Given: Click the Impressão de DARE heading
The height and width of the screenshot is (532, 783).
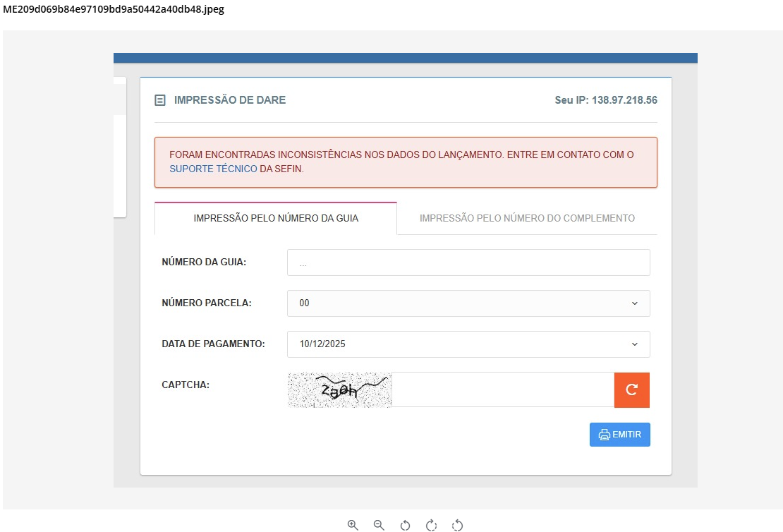Looking at the screenshot, I should tap(230, 100).
